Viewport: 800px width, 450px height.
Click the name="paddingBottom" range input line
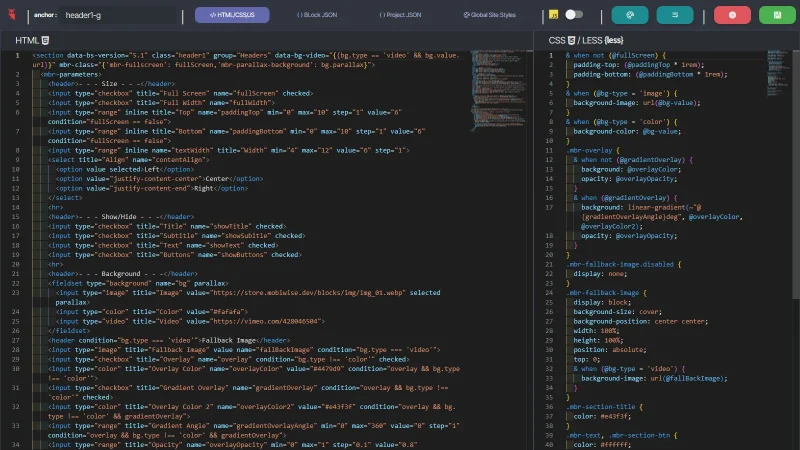[236, 136]
